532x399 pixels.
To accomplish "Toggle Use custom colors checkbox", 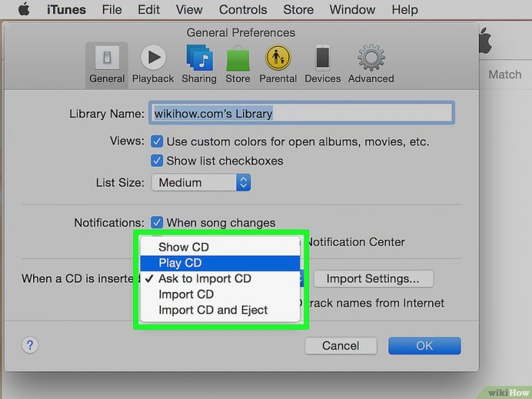I will pyautogui.click(x=157, y=141).
